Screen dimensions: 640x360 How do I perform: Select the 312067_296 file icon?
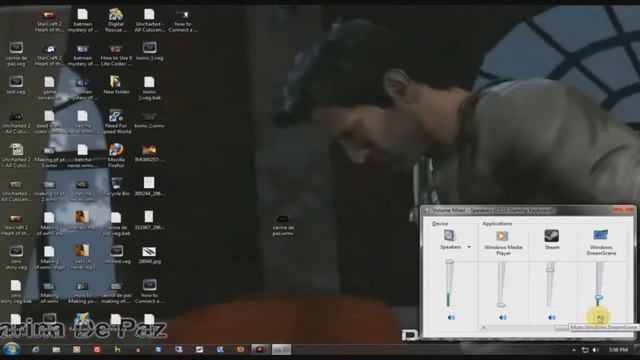pos(149,220)
